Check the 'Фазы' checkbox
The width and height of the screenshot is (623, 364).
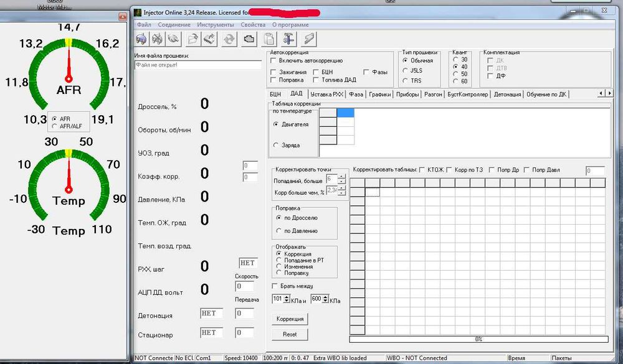(366, 72)
